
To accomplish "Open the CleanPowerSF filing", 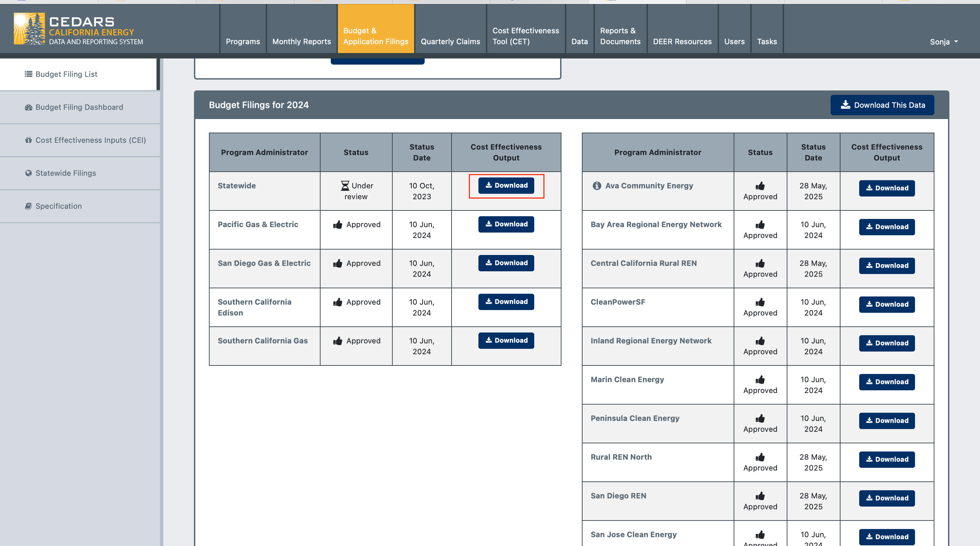I will click(618, 302).
